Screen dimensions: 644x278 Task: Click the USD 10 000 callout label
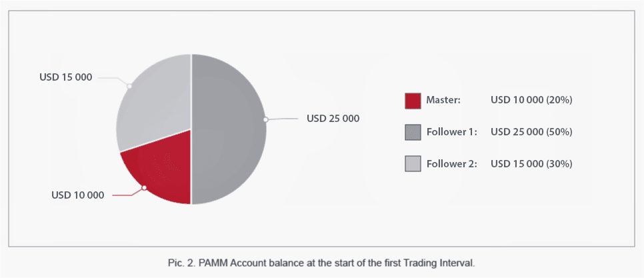(78, 195)
